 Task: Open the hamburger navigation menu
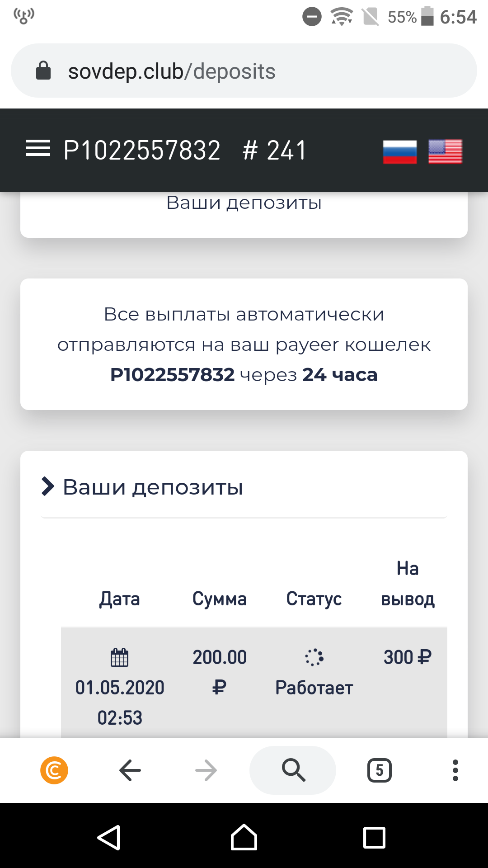(x=38, y=149)
